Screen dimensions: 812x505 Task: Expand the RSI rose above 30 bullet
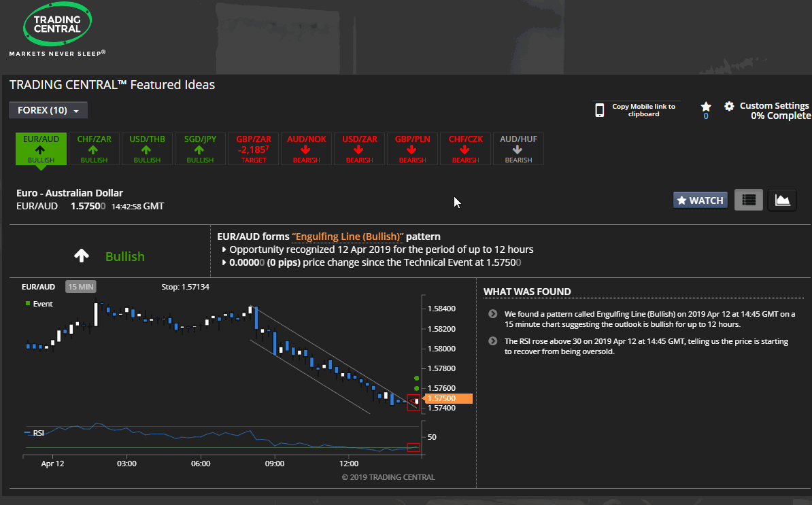(492, 341)
